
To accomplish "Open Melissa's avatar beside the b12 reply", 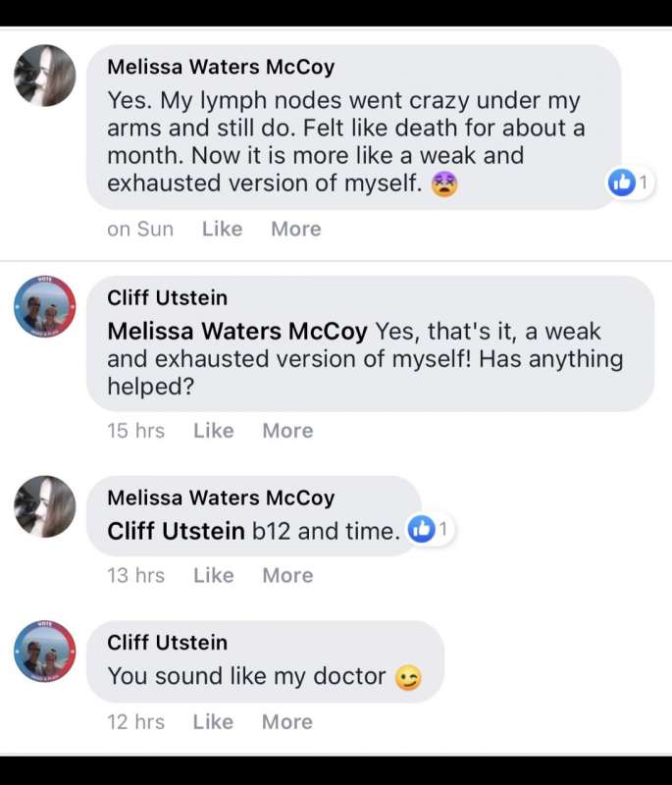I will pos(45,506).
